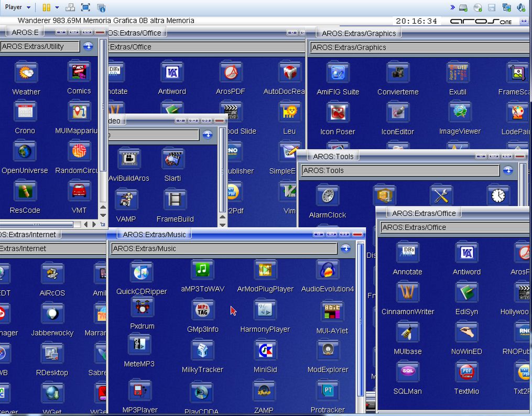Open AudioEvolution4 in Music window
Viewport: 532px width, 416px height.
point(327,270)
